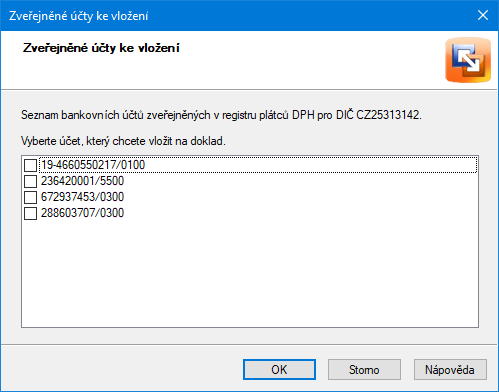Click the Vyberte účet instruction text
Image resolution: width=499 pixels, height=392 pixels.
coord(123,141)
